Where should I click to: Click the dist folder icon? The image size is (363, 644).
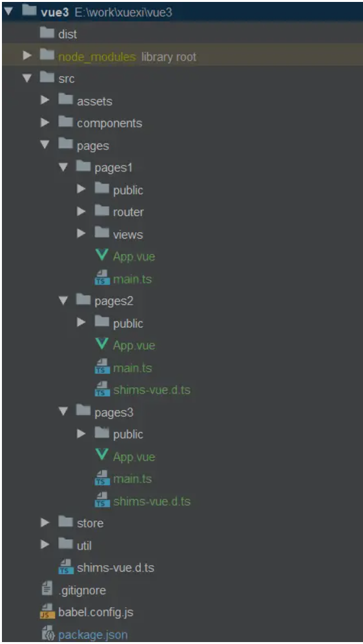[47, 33]
